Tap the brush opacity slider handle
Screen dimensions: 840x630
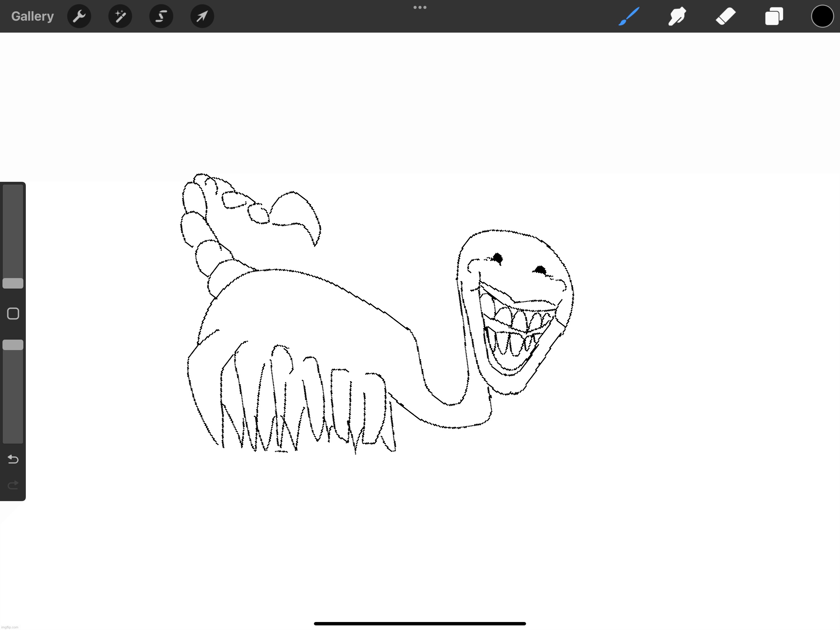(13, 345)
